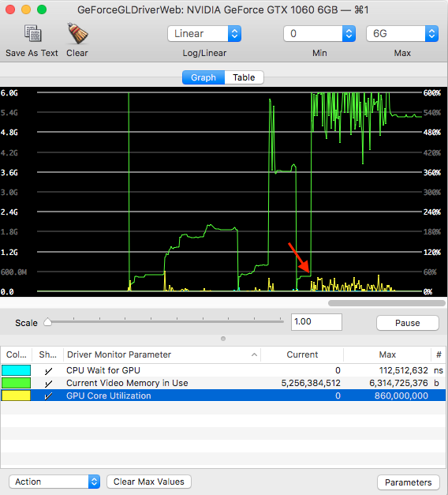Screen dimensions: 448x495
Task: Click the Current column header
Action: tap(302, 354)
